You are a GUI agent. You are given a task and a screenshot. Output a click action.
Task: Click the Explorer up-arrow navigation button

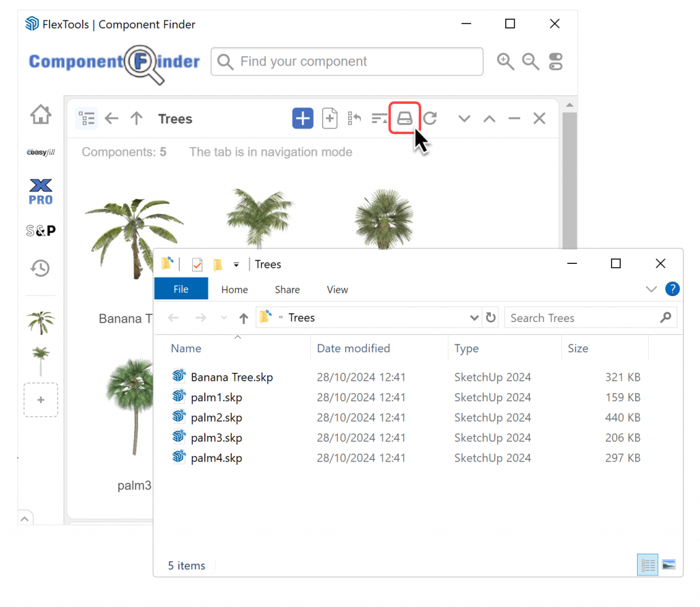243,319
